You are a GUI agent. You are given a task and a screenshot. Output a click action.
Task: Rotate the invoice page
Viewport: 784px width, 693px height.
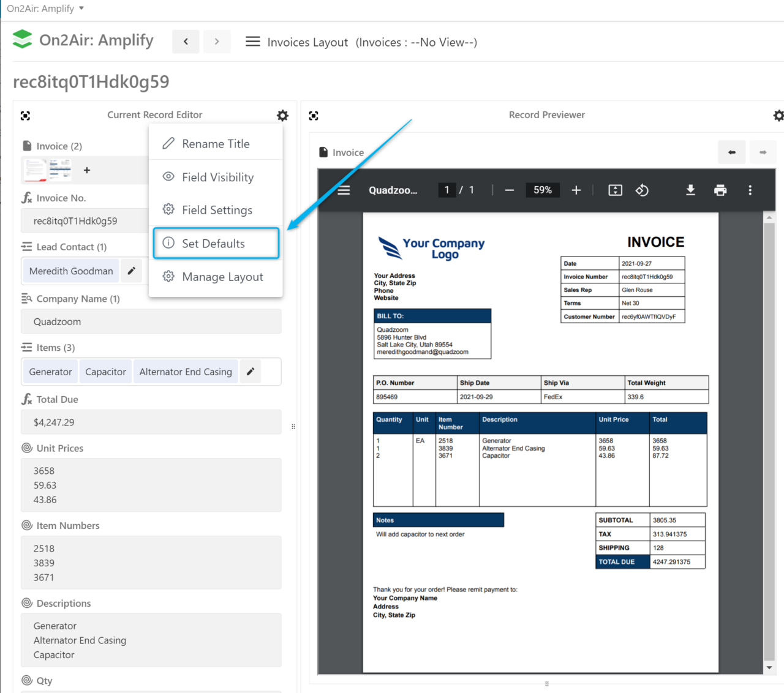coord(642,190)
